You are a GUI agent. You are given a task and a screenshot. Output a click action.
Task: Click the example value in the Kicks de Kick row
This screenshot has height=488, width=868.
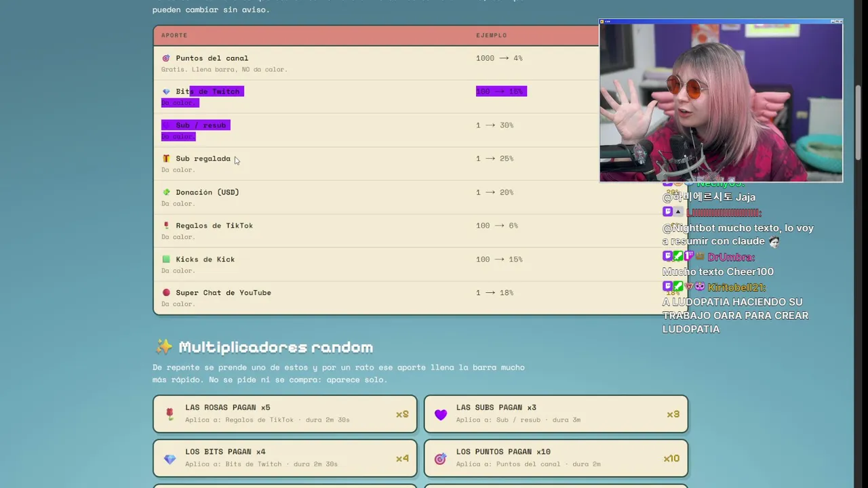click(499, 260)
